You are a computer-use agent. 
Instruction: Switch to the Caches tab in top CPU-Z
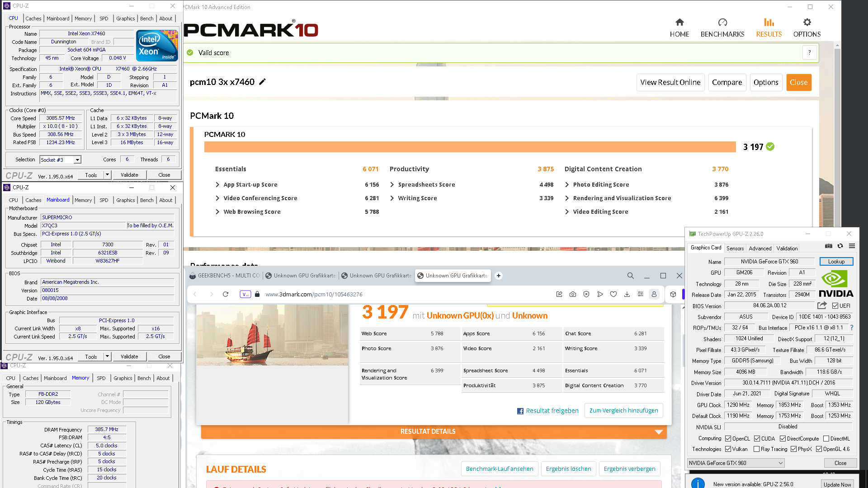click(33, 19)
